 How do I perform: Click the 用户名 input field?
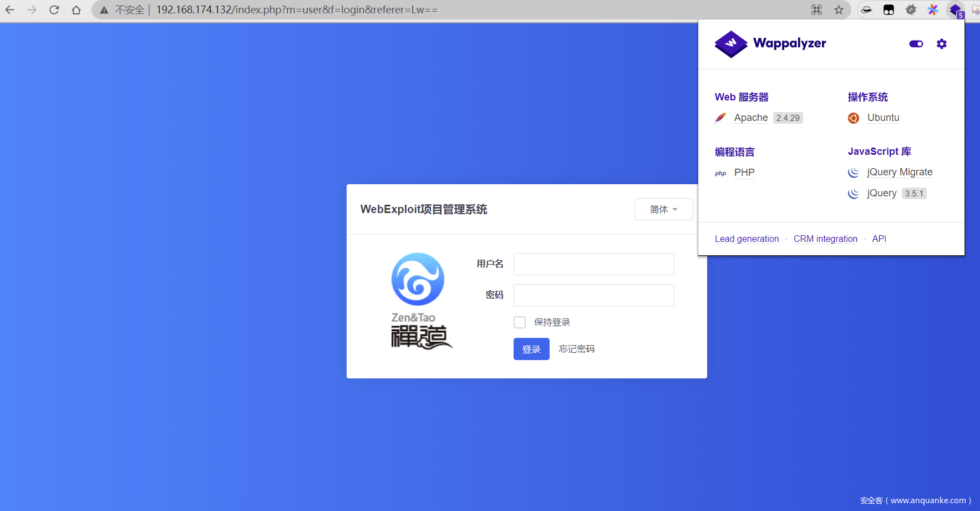(593, 264)
